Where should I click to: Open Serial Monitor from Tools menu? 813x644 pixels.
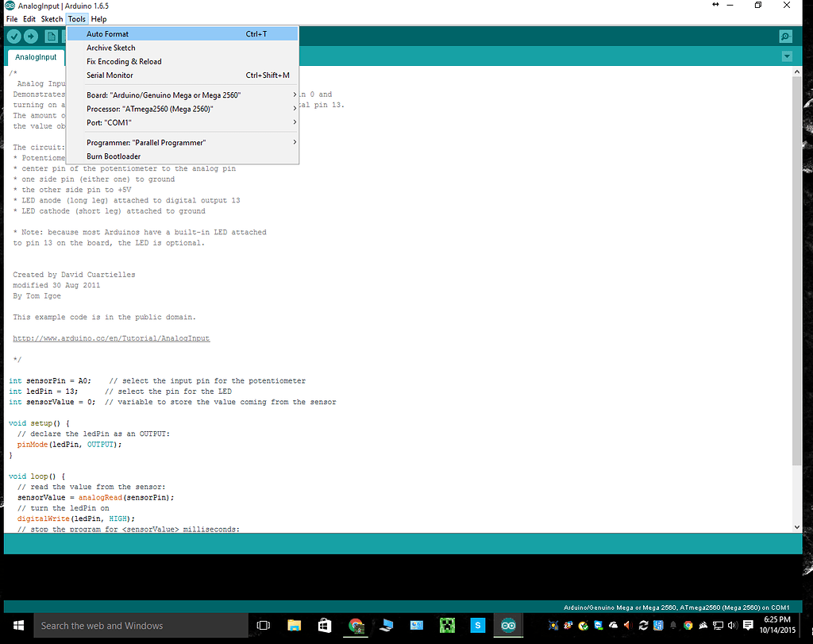[x=183, y=75]
